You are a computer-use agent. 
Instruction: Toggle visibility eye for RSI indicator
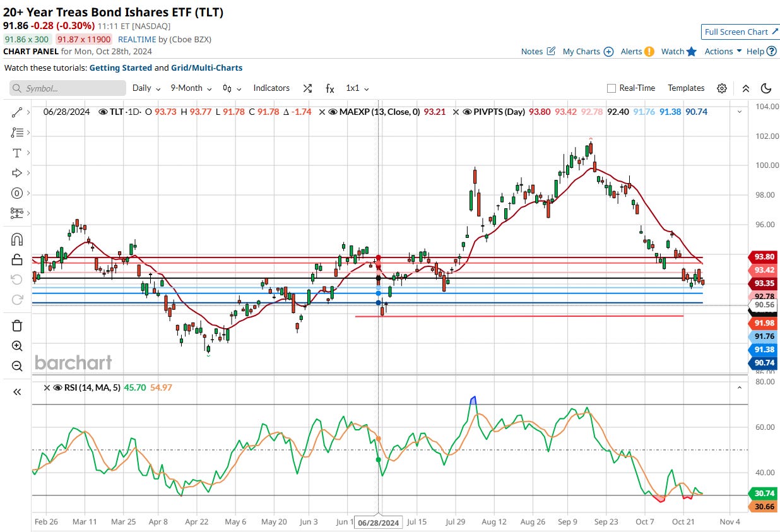[x=57, y=387]
